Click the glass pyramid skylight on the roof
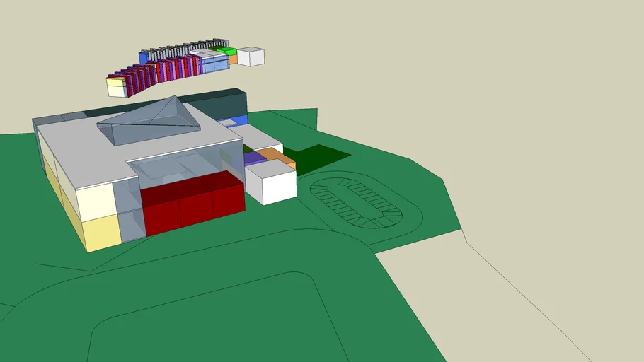This screenshot has height=362, width=644. (x=149, y=120)
